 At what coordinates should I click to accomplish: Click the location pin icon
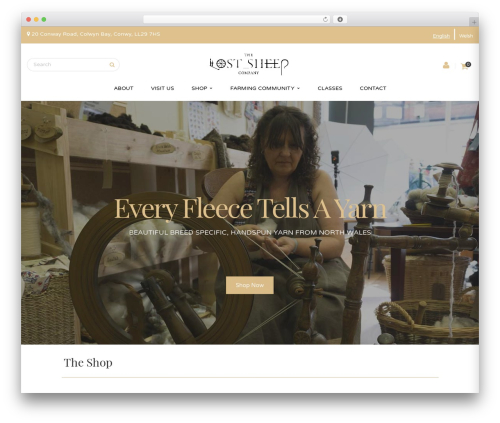(29, 34)
